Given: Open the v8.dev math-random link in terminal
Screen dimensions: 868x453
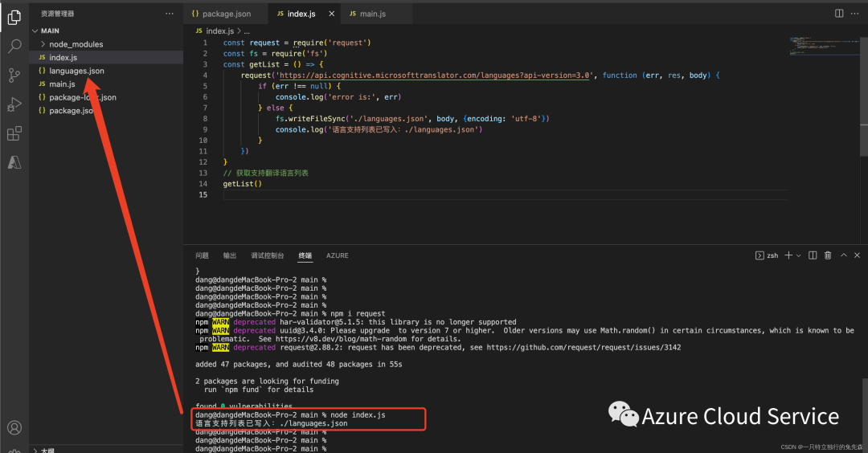Looking at the screenshot, I should tap(341, 339).
